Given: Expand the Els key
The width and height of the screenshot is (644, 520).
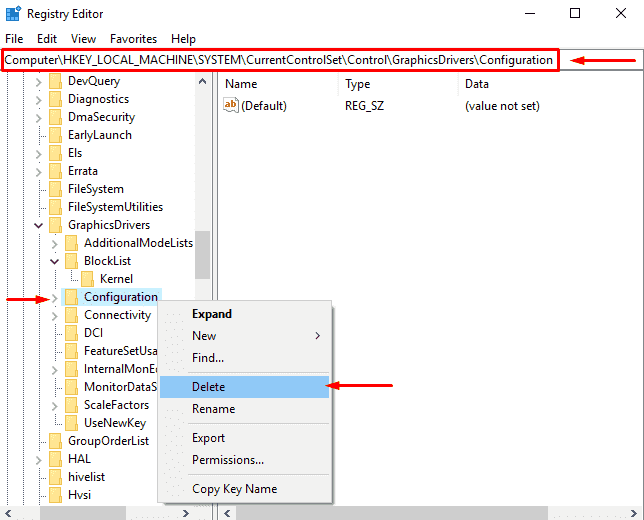Looking at the screenshot, I should pyautogui.click(x=39, y=154).
